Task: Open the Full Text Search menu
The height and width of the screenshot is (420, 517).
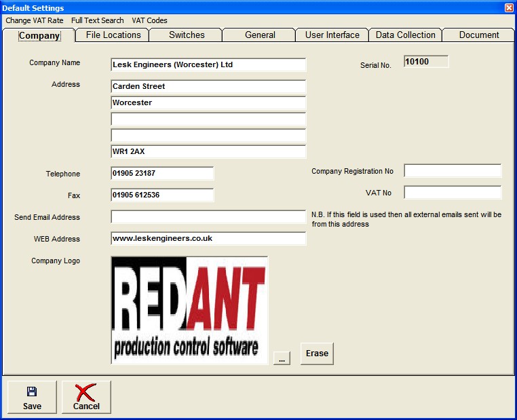Action: [98, 20]
